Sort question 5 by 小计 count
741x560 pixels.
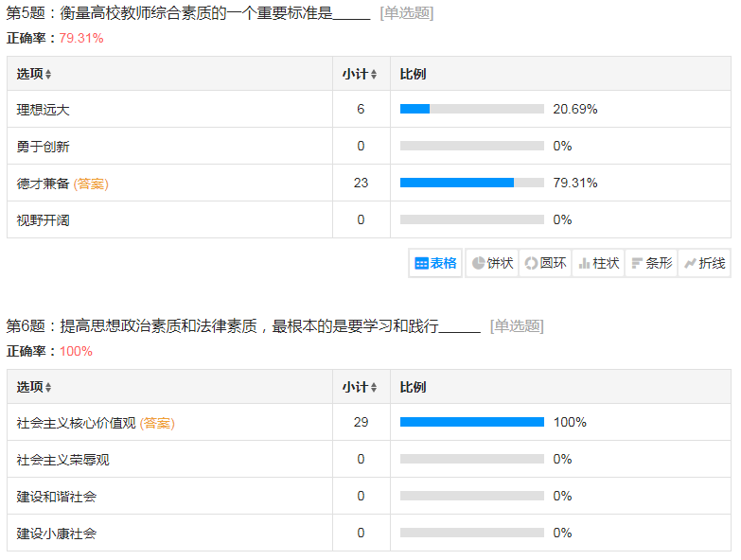360,74
